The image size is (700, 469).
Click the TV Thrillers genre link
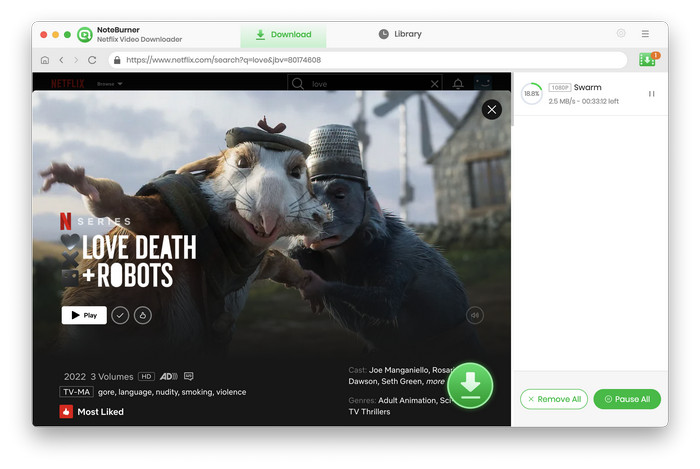(369, 411)
